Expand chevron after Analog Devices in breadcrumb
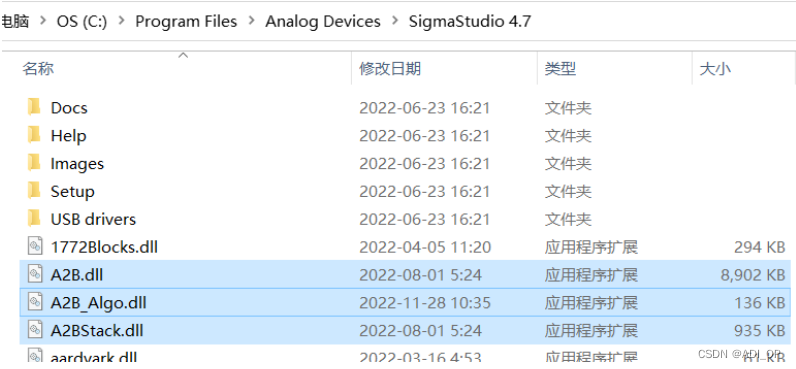 395,21
